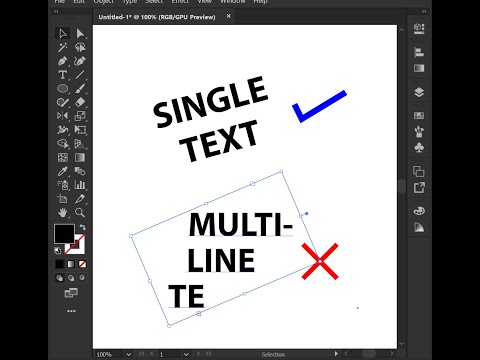Select the Mesh tool
480x360 pixels.
click(x=63, y=157)
